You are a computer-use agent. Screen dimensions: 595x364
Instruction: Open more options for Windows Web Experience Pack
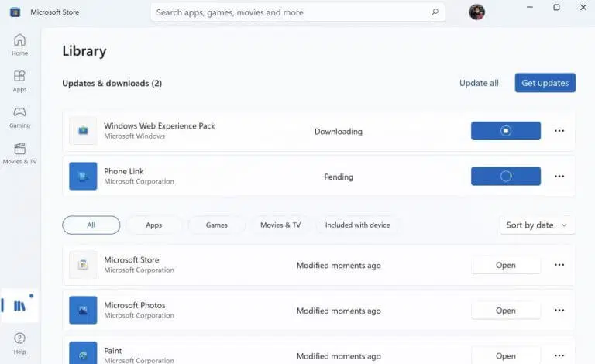point(559,131)
